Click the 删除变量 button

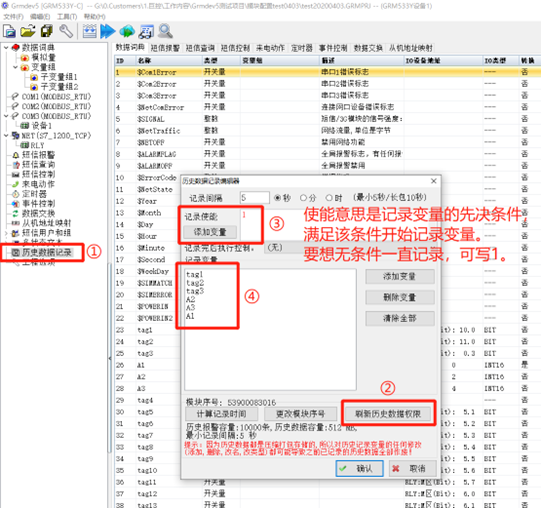400,297
